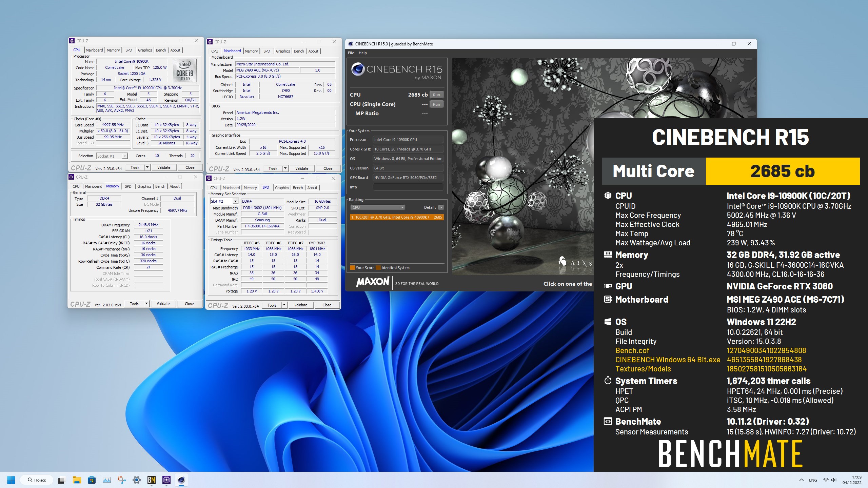Screen dimensions: 868x488
Task: Click the Windows taskbar search box
Action: coord(37,480)
